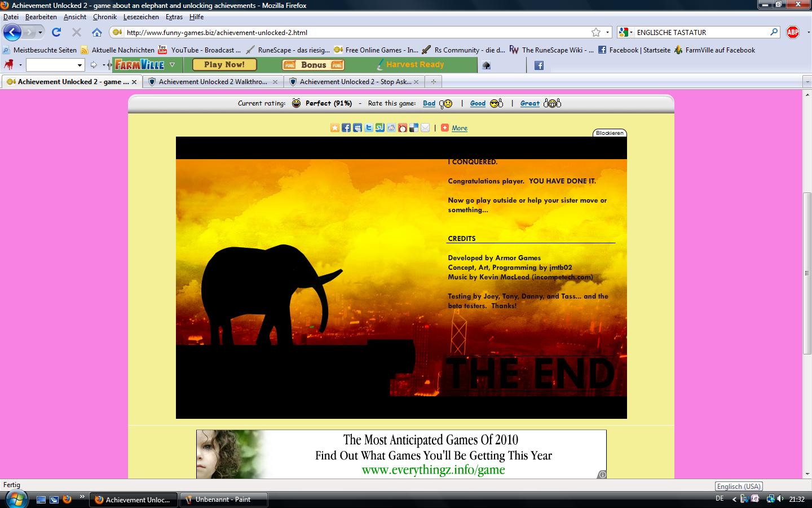The image size is (812, 508).
Task: Expand the list-all-tabs dropdown arrow
Action: click(807, 82)
